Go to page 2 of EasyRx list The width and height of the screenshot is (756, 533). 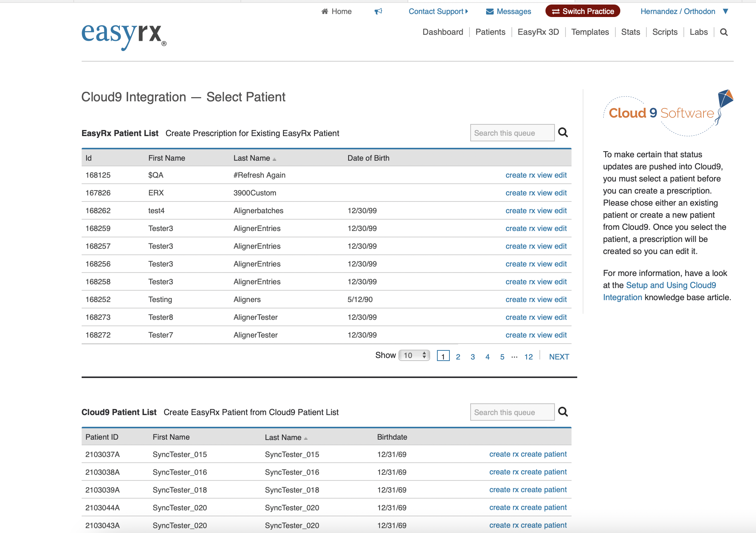coord(458,357)
